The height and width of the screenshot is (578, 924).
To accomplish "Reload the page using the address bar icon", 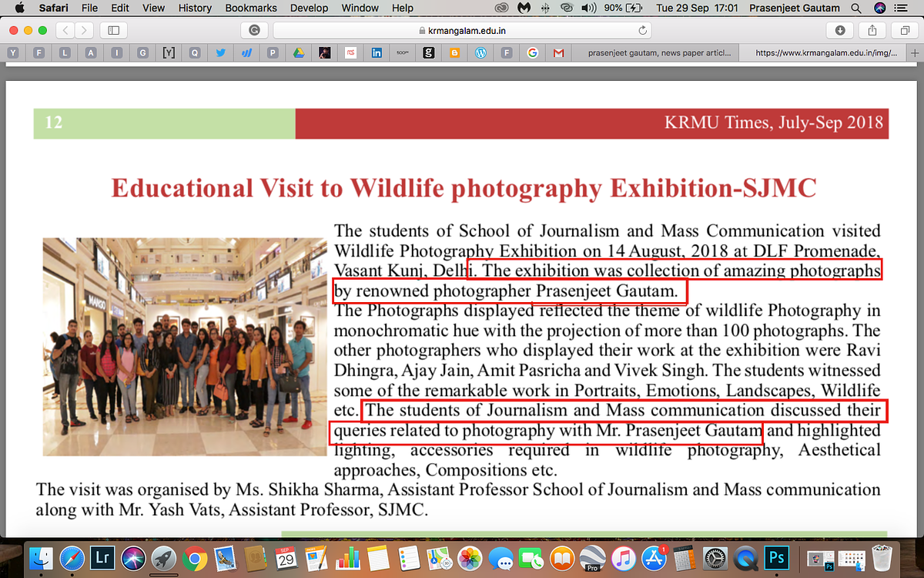I will pyautogui.click(x=643, y=30).
